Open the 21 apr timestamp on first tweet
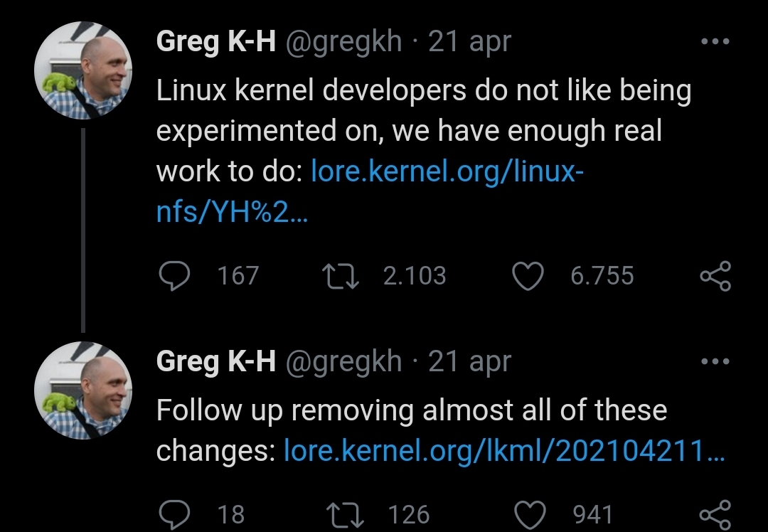This screenshot has height=532, width=768. (470, 41)
